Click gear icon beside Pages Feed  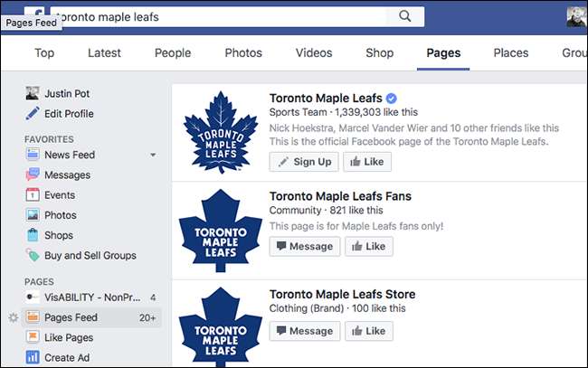pyautogui.click(x=13, y=317)
